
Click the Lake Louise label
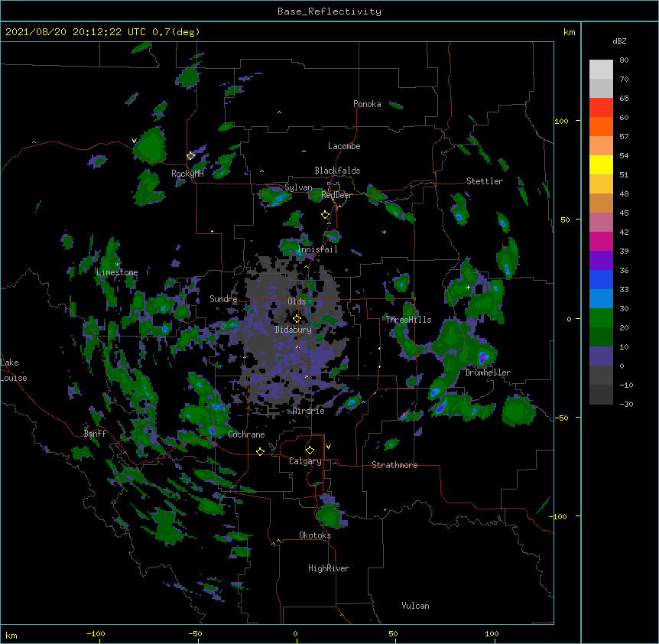pyautogui.click(x=14, y=370)
